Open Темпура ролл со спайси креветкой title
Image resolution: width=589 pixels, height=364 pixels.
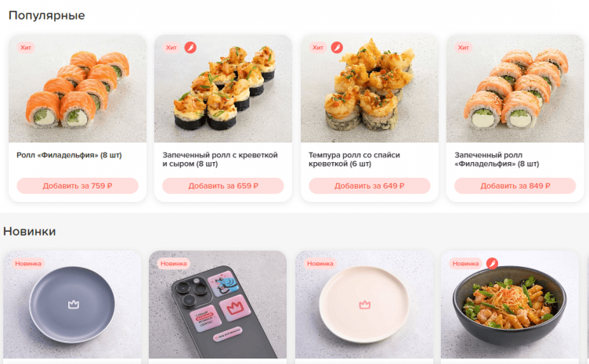(354, 160)
